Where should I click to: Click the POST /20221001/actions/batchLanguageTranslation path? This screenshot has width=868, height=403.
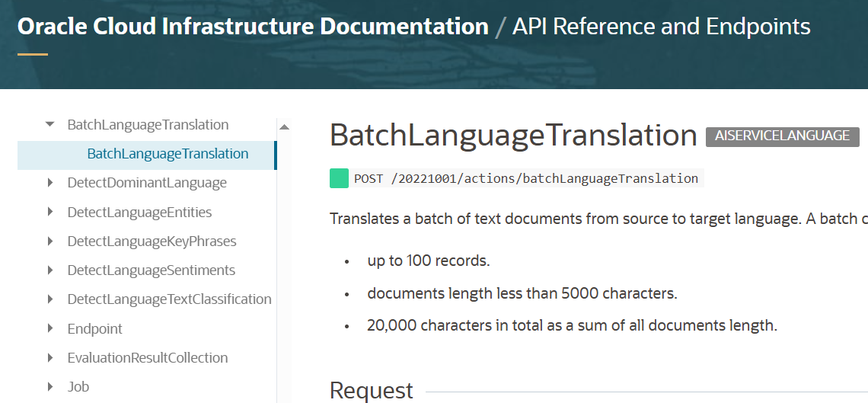pyautogui.click(x=526, y=178)
